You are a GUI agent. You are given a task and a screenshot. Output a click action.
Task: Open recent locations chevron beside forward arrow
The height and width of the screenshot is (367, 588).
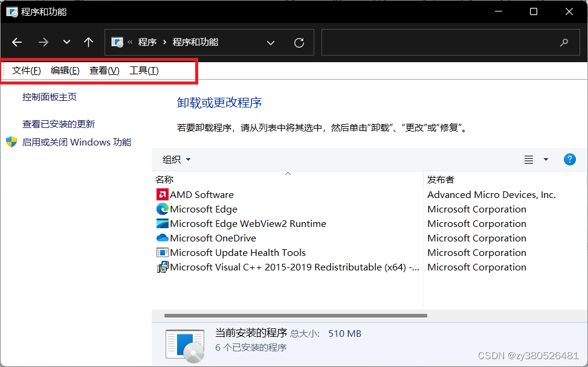tap(66, 42)
